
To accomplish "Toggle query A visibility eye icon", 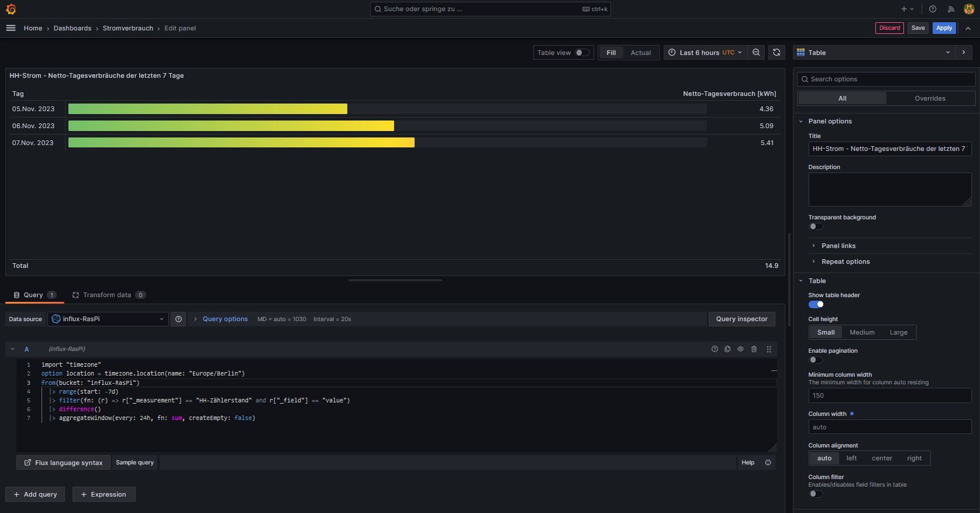I will (740, 349).
